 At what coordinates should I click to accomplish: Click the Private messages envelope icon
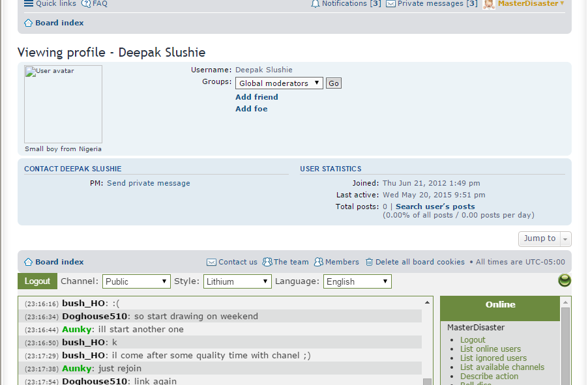coord(390,4)
